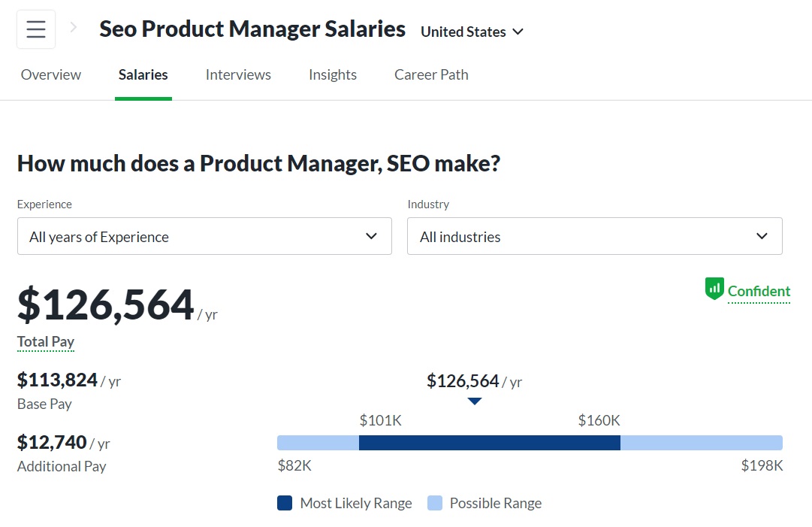The image size is (812, 527).
Task: Open the Interviews tab
Action: click(237, 74)
